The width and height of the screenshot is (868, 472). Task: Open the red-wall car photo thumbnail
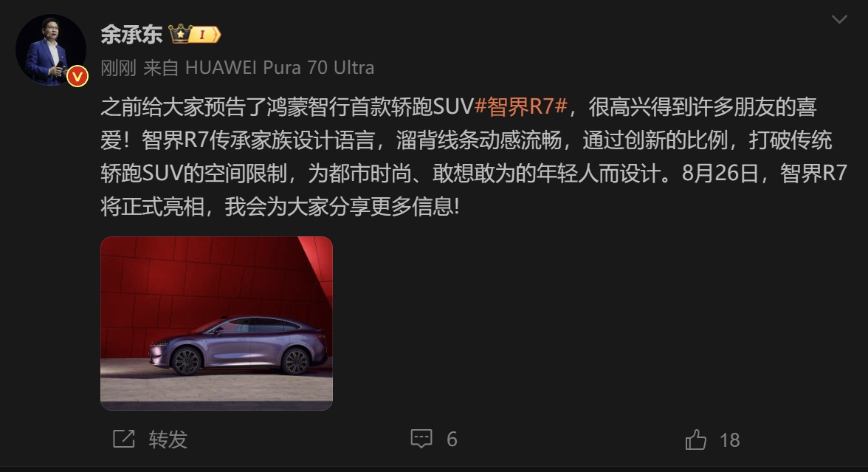coord(216,324)
